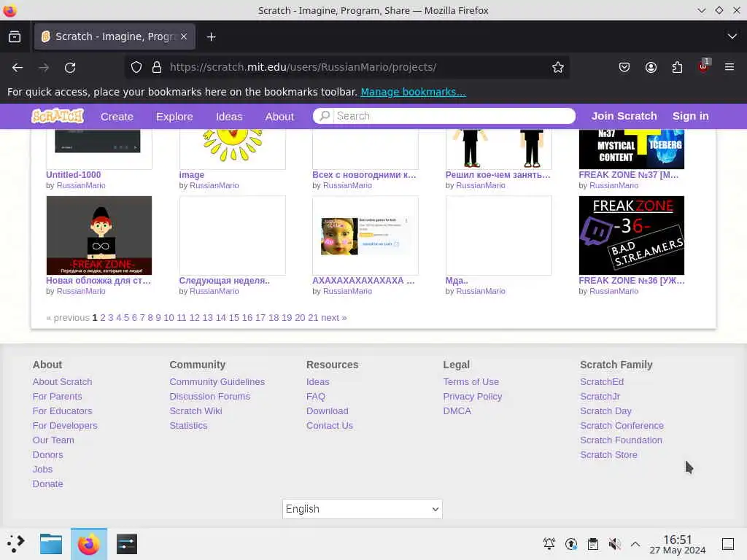
Task: Select the Firefox taskbar icon
Action: 88,544
